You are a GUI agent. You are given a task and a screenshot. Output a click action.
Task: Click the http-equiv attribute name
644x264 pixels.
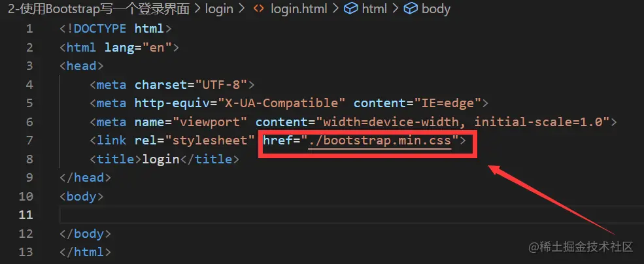coord(172,103)
